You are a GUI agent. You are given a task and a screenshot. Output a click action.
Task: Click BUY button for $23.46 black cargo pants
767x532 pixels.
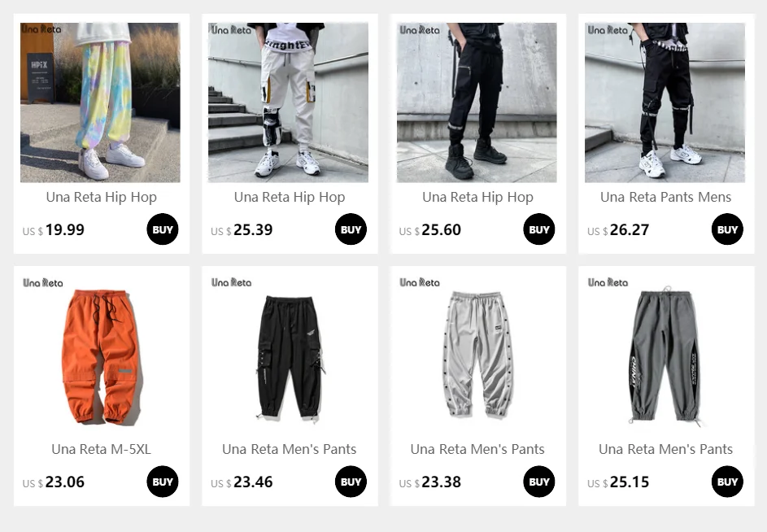[351, 482]
